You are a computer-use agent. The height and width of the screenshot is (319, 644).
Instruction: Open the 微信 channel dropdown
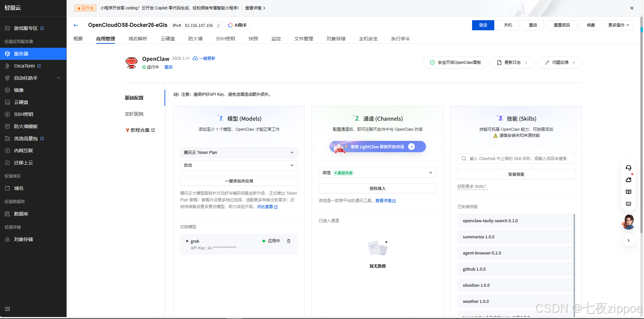(377, 173)
